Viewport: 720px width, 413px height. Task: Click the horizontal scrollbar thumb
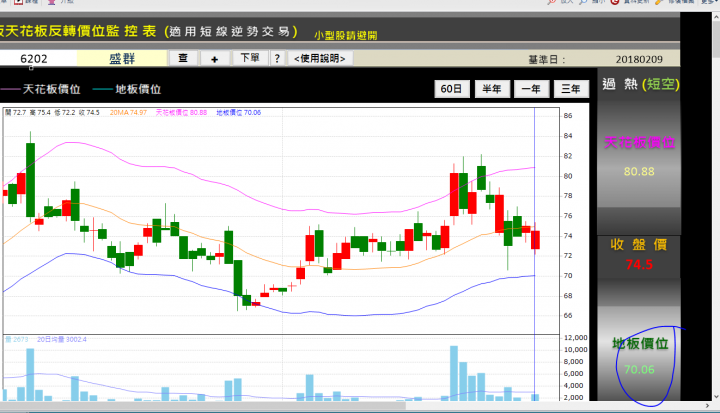(202, 406)
